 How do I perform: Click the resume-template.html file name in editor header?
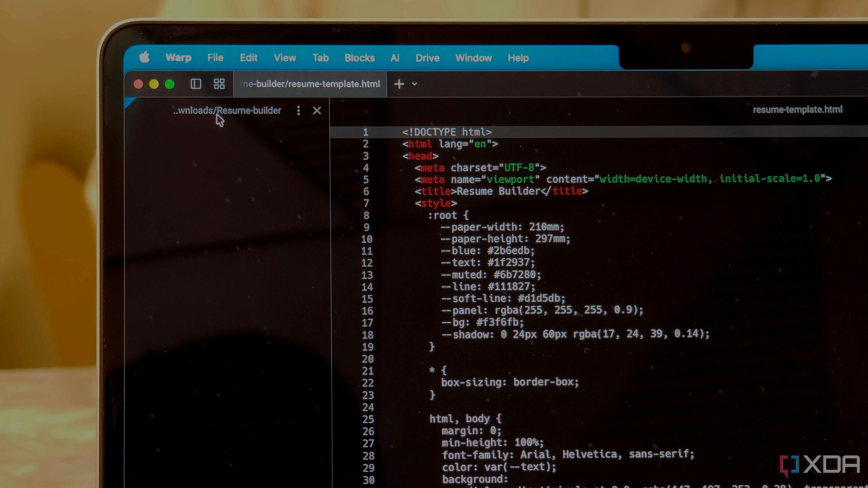pos(797,110)
